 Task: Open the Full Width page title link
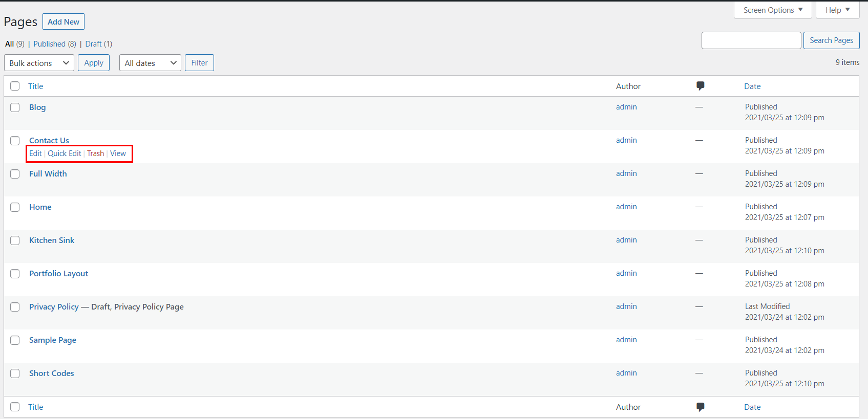coord(48,174)
